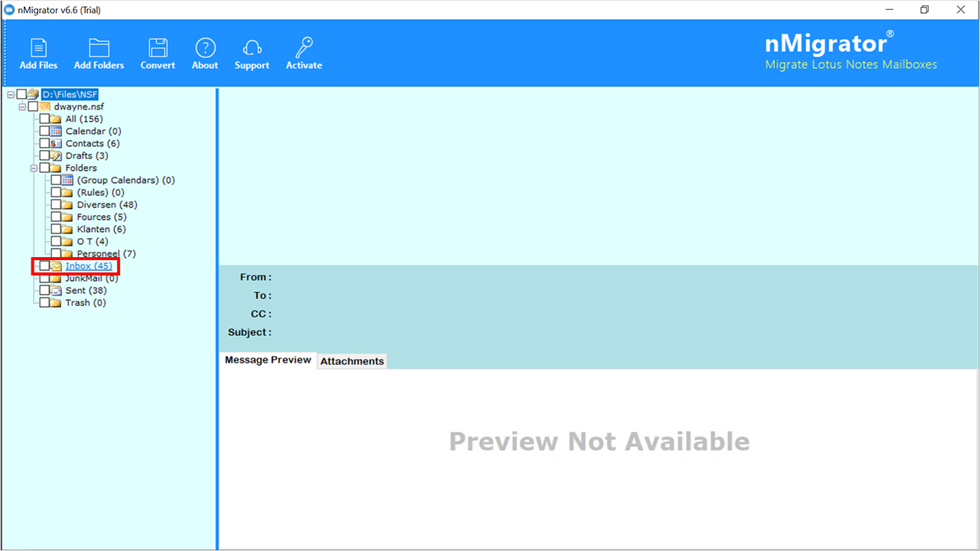Viewport: 980px width, 551px height.
Task: Click the (Group Calendars) calendar icon
Action: pos(67,180)
